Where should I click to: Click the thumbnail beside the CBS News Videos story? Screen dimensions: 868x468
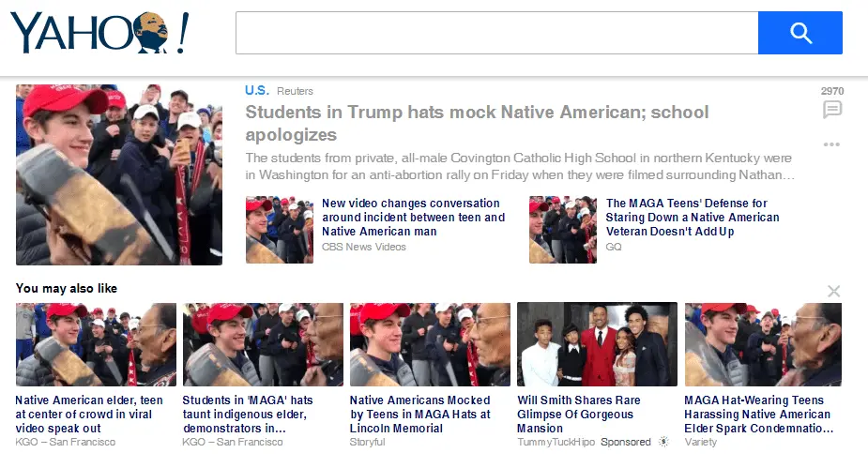280,230
